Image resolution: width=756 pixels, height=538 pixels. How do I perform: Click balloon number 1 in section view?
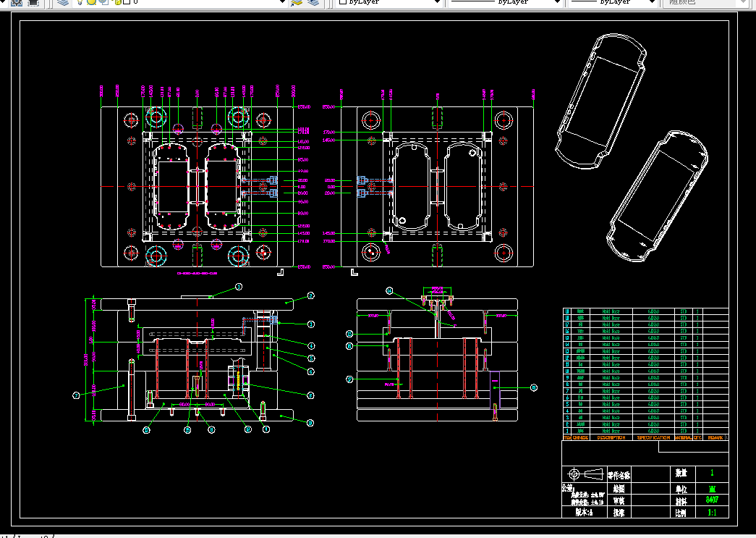239,287
